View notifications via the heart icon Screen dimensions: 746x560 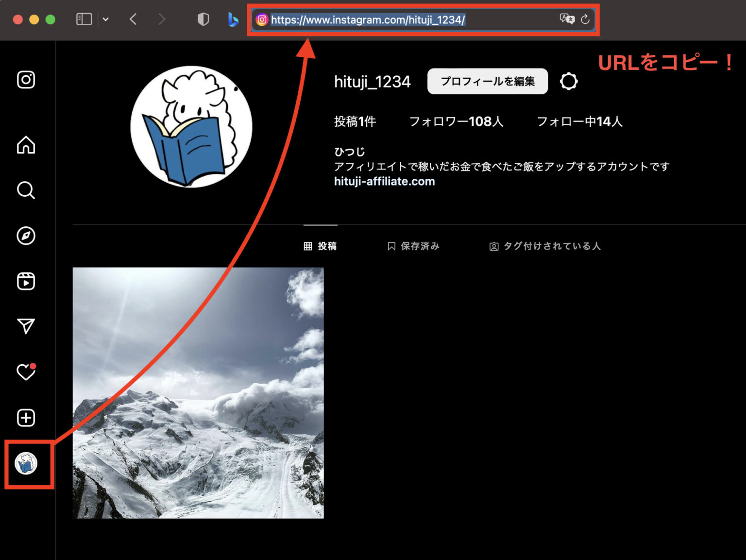tap(26, 372)
